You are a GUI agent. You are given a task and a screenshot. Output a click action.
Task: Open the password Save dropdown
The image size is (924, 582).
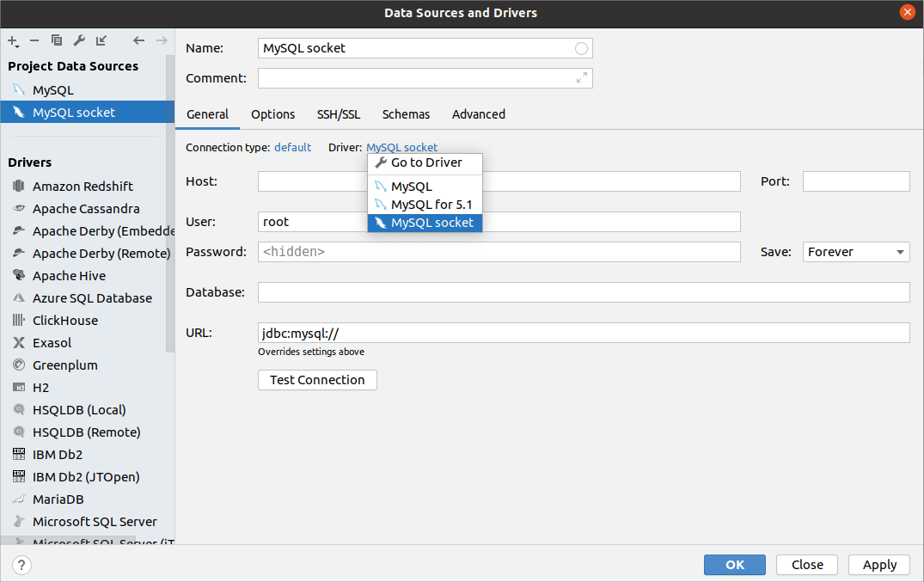tap(854, 251)
